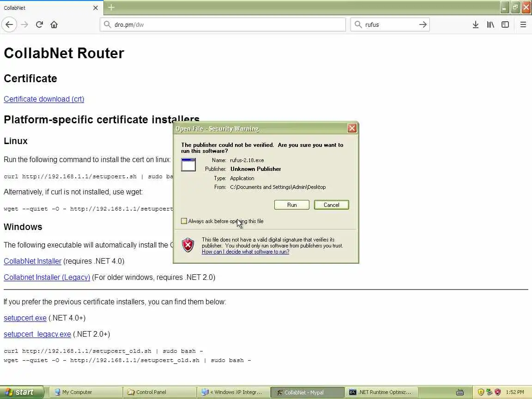Image resolution: width=532 pixels, height=399 pixels.
Task: Open the browser hamburger menu
Action: pyautogui.click(x=523, y=24)
